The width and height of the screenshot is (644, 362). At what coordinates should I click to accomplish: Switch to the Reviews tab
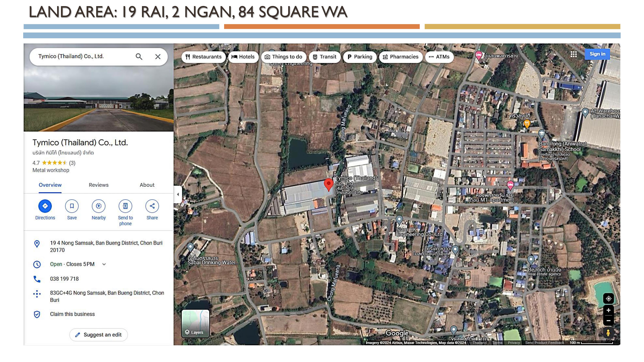click(99, 185)
